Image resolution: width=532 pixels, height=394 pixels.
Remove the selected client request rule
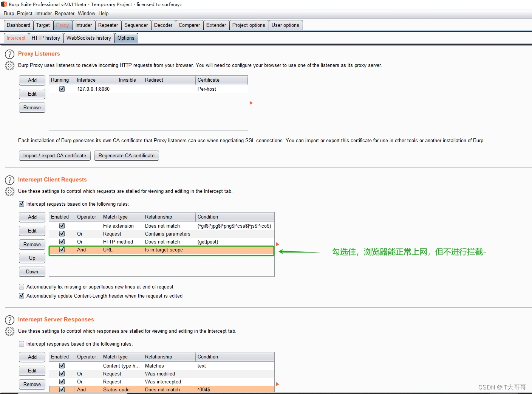(x=32, y=244)
